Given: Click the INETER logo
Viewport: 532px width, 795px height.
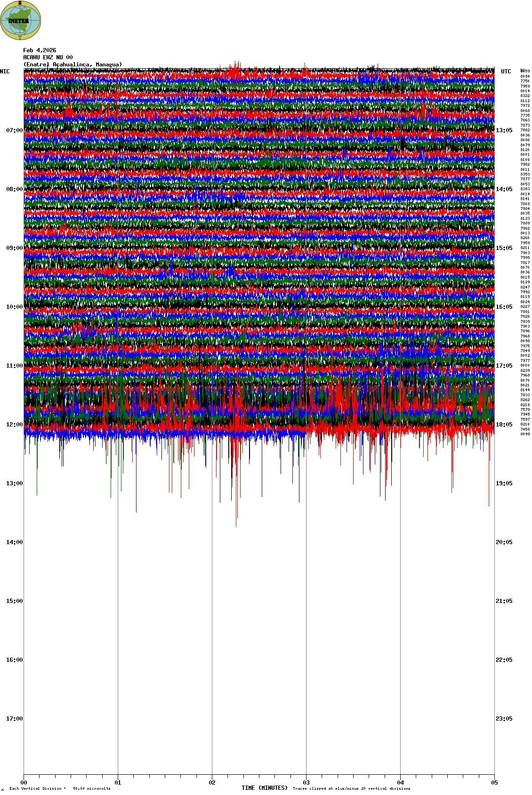Looking at the screenshot, I should click(x=21, y=20).
